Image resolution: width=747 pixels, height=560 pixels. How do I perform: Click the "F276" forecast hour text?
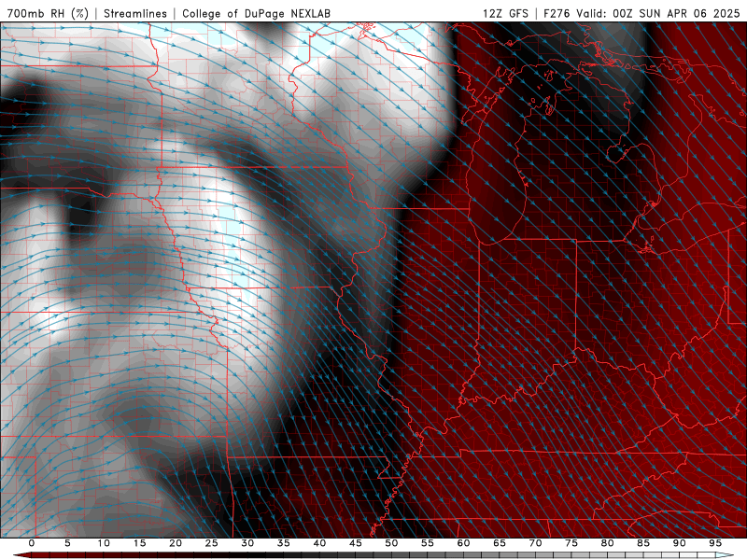pos(557,13)
